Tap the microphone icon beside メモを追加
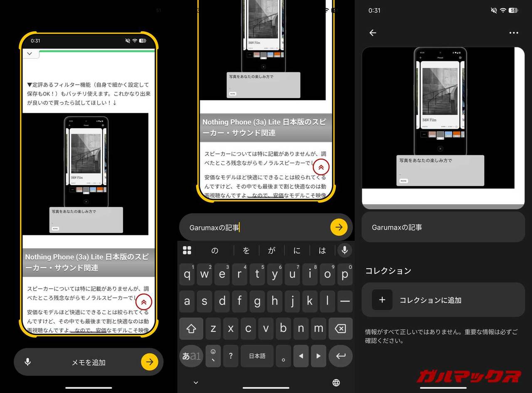 point(27,362)
